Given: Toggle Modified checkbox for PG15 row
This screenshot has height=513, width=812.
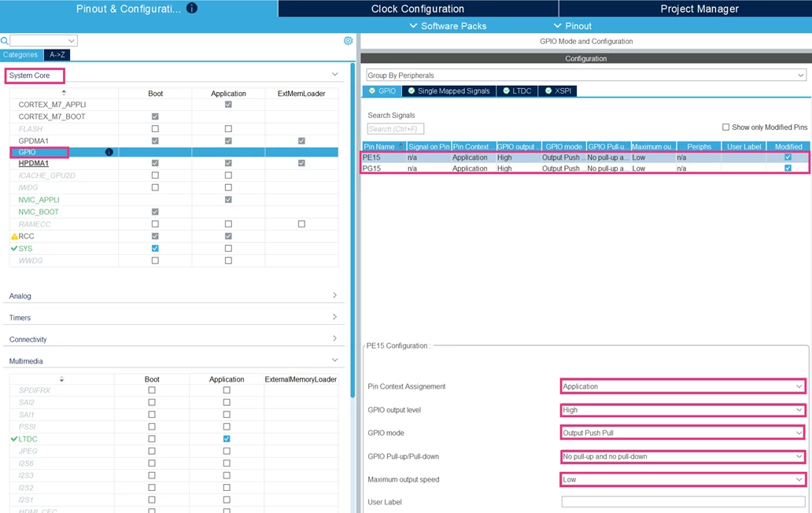Looking at the screenshot, I should [x=788, y=168].
